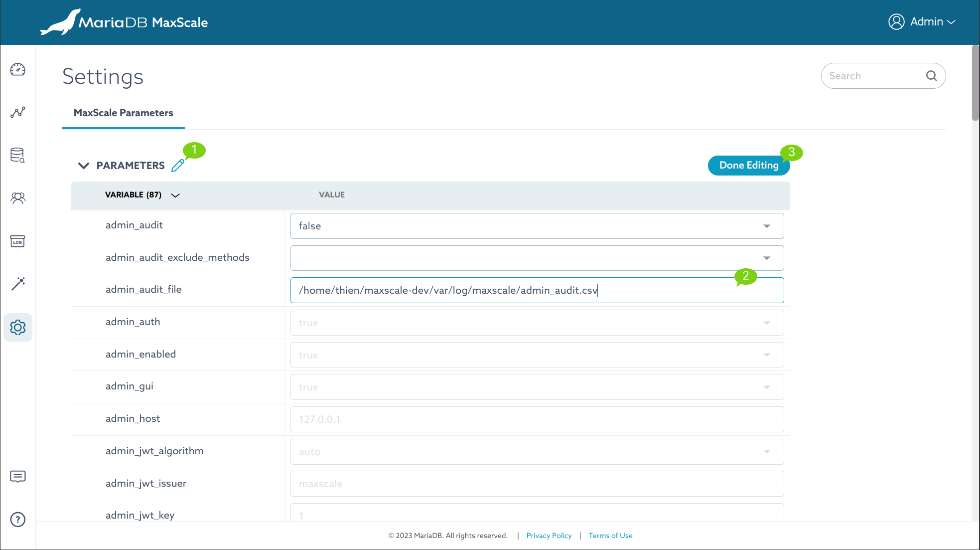
Task: Open the Logs archive icon
Action: click(x=18, y=241)
